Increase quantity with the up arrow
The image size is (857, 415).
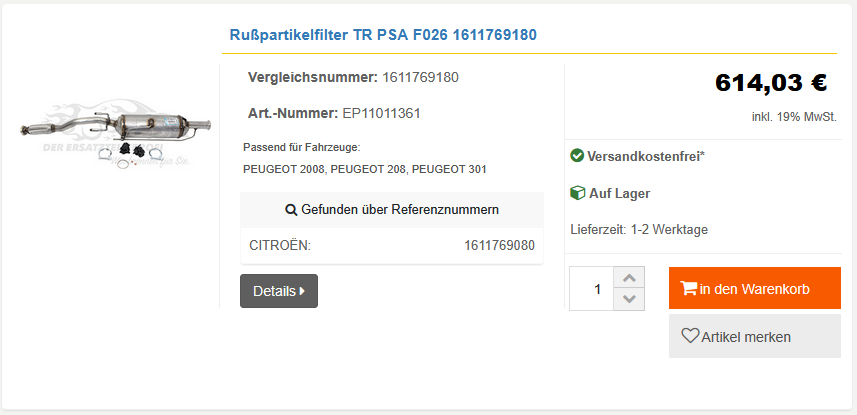629,278
